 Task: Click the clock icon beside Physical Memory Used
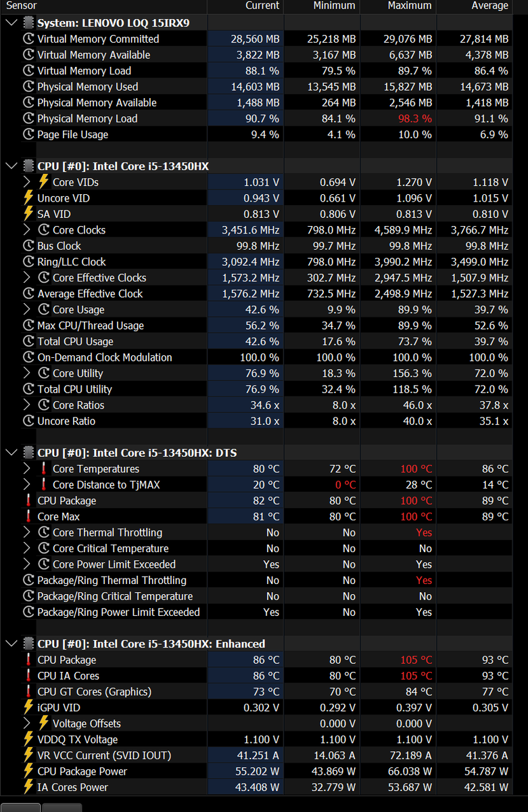[28, 87]
